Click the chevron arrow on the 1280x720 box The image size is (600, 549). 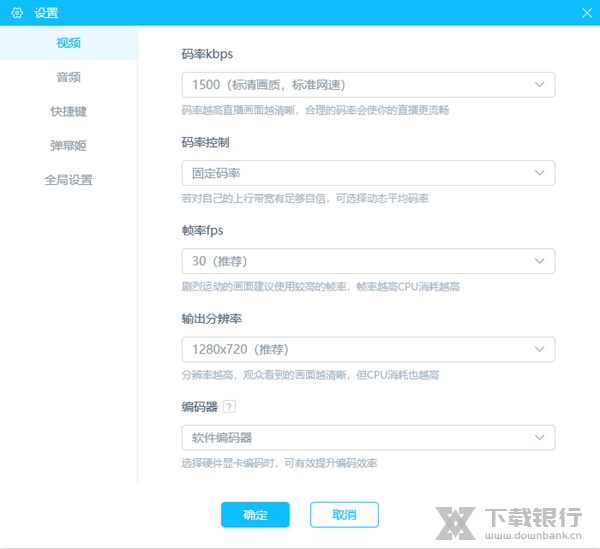pos(540,349)
